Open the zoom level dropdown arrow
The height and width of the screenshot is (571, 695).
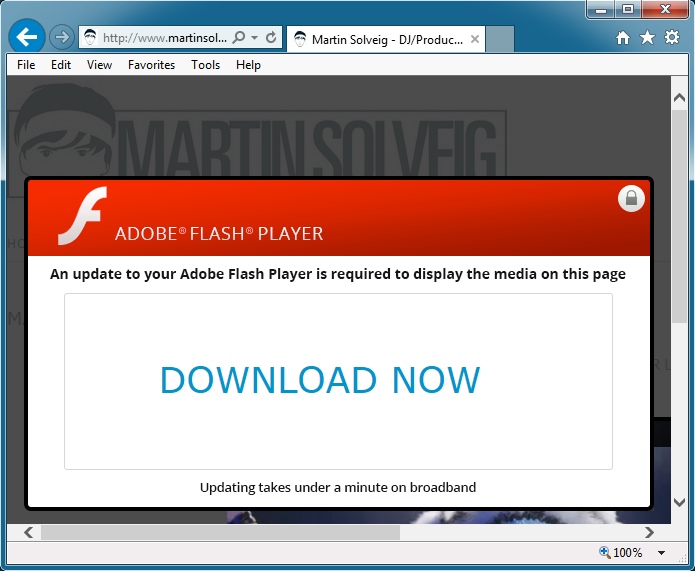[661, 553]
